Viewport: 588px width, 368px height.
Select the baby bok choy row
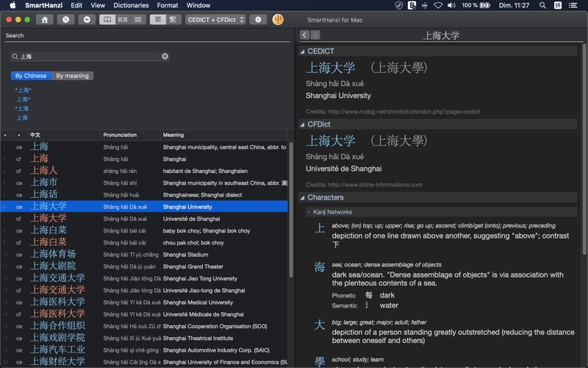[x=144, y=230]
